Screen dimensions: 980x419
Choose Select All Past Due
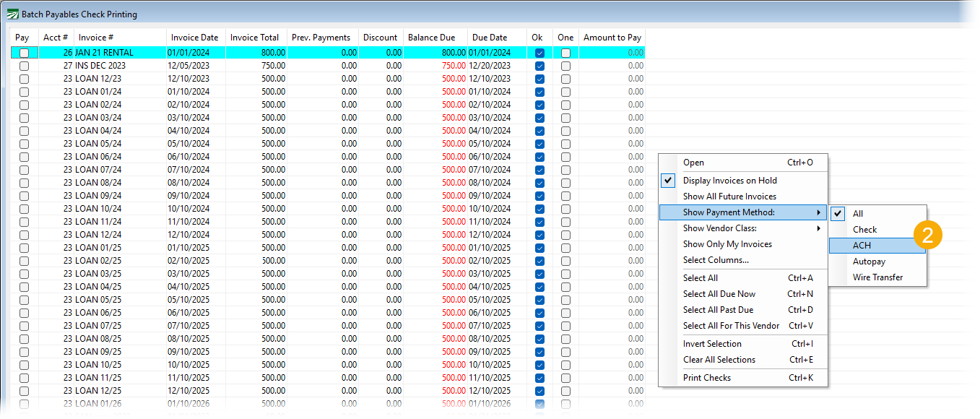pyautogui.click(x=718, y=310)
